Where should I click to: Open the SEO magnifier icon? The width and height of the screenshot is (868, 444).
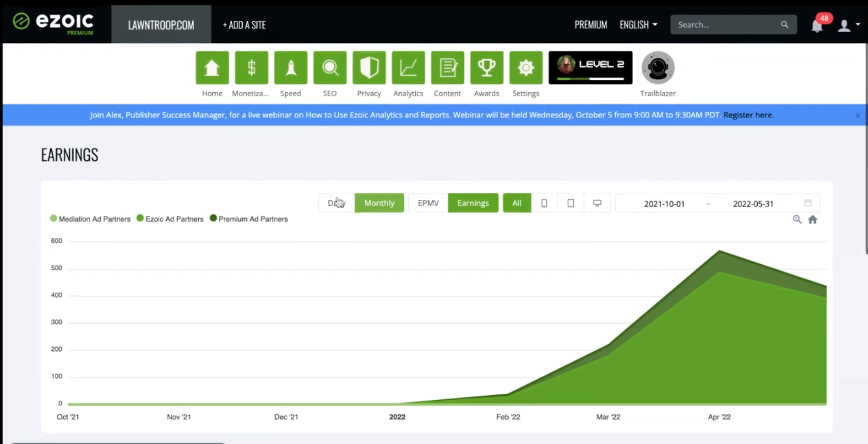coord(330,67)
